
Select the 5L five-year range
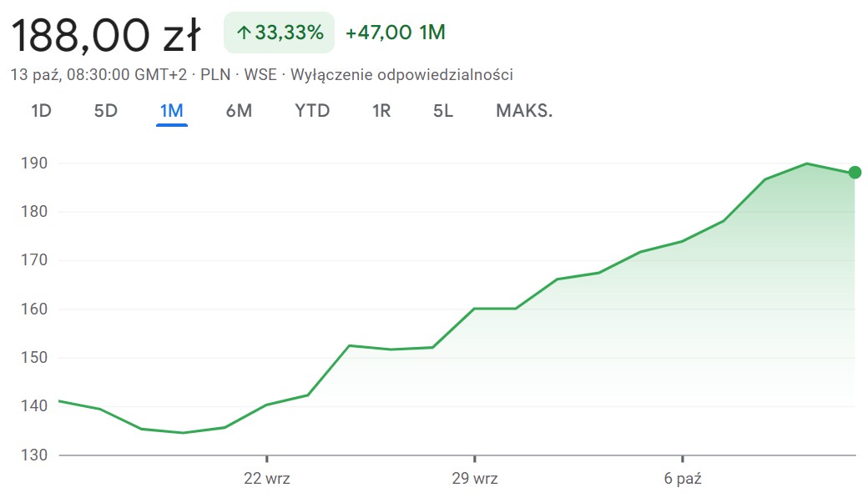(x=443, y=111)
